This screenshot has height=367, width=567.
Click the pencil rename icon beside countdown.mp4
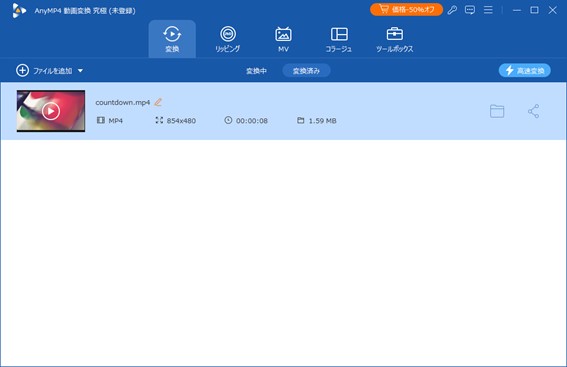pos(158,102)
